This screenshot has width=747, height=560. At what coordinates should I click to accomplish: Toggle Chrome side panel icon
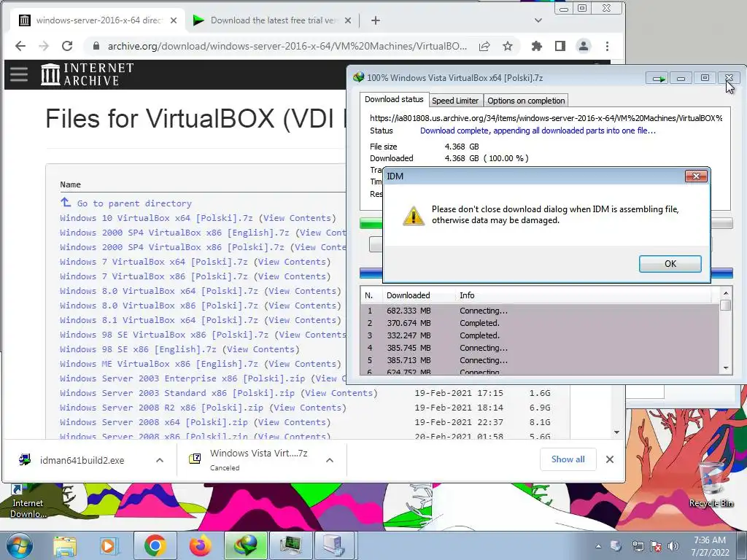560,46
